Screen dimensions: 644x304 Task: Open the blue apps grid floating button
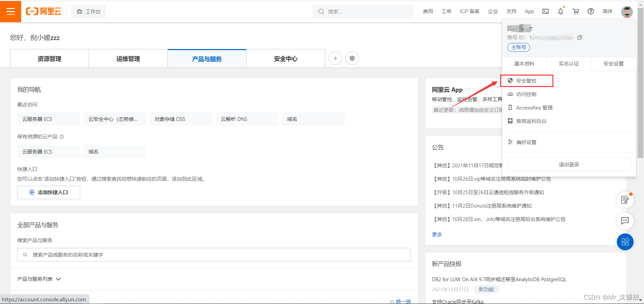(625, 242)
